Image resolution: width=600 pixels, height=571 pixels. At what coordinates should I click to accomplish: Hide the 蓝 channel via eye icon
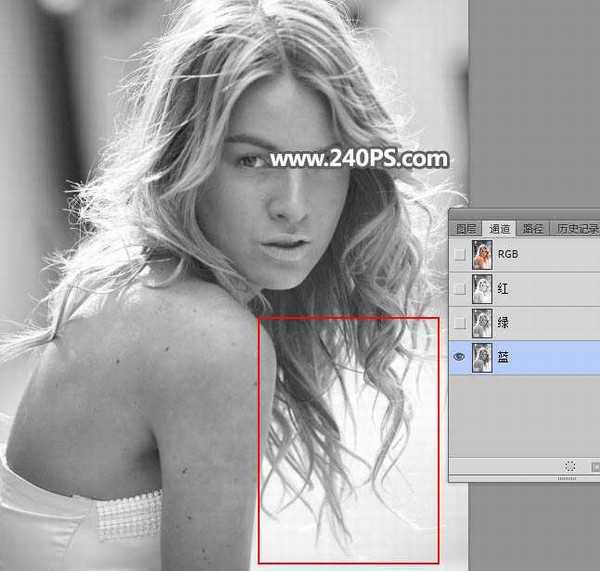(459, 357)
